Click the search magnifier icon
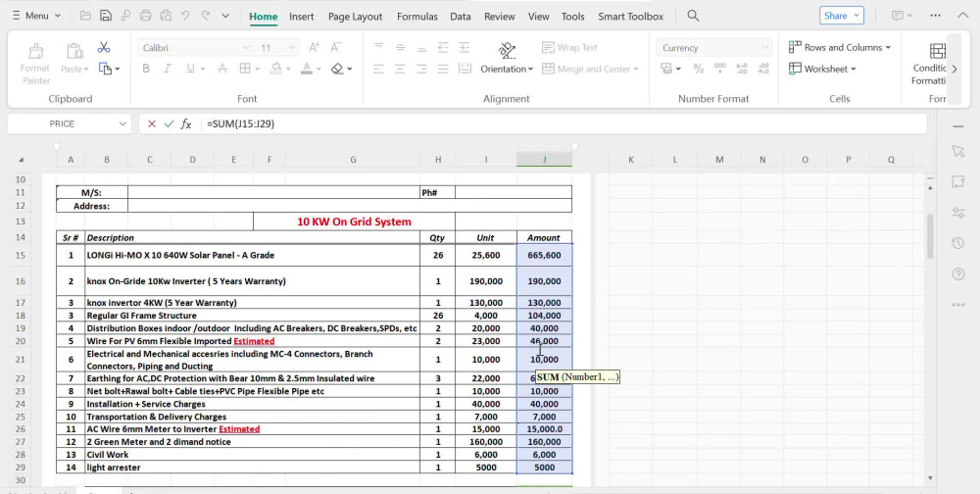The height and width of the screenshot is (494, 980). (x=693, y=16)
